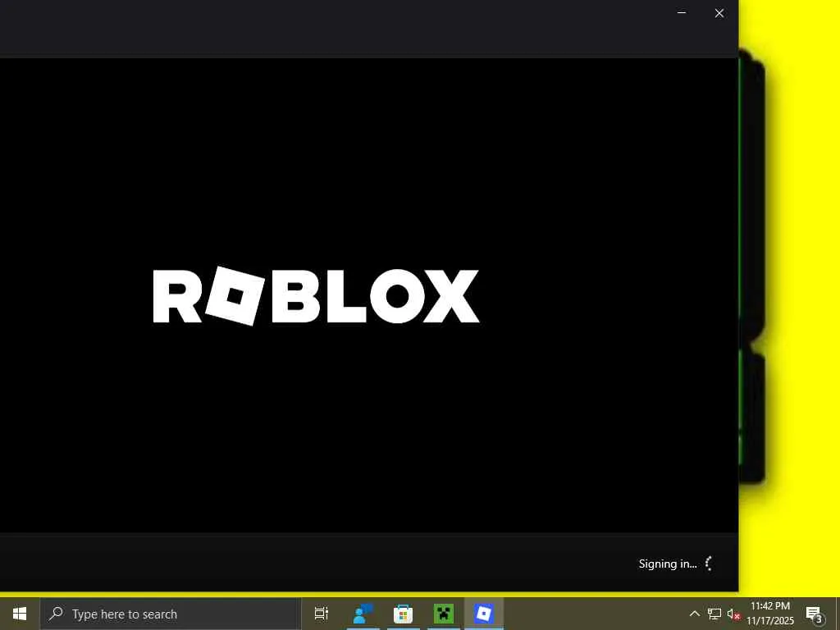Click the Roblox logo in the center
840x630 pixels.
[316, 295]
